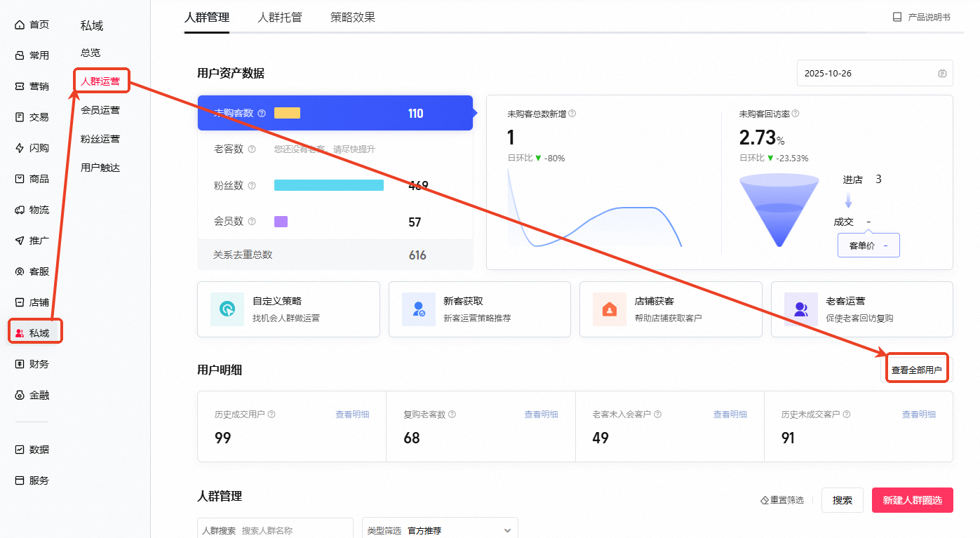980x538 pixels.
Task: Click help icon next to 粉丝数
Action: (252, 186)
